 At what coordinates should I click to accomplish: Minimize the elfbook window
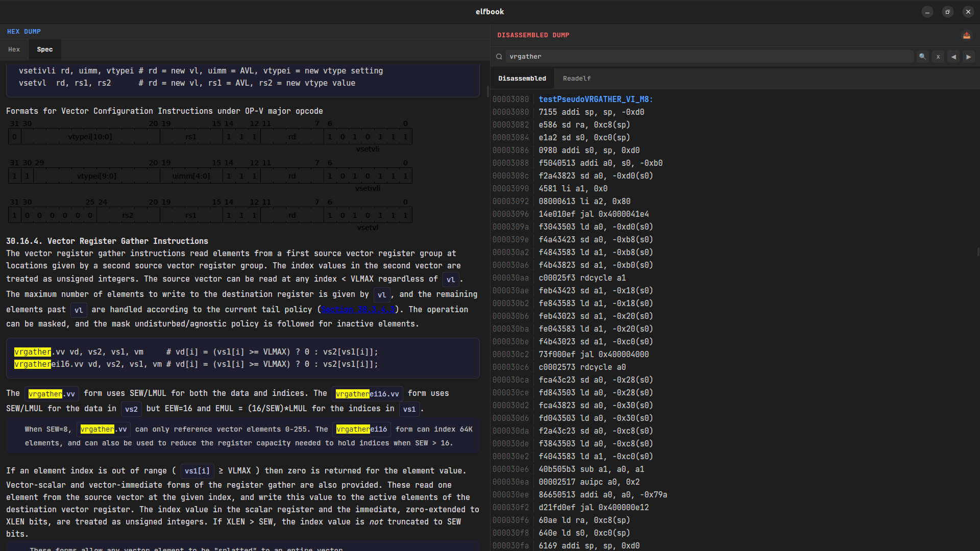point(927,12)
